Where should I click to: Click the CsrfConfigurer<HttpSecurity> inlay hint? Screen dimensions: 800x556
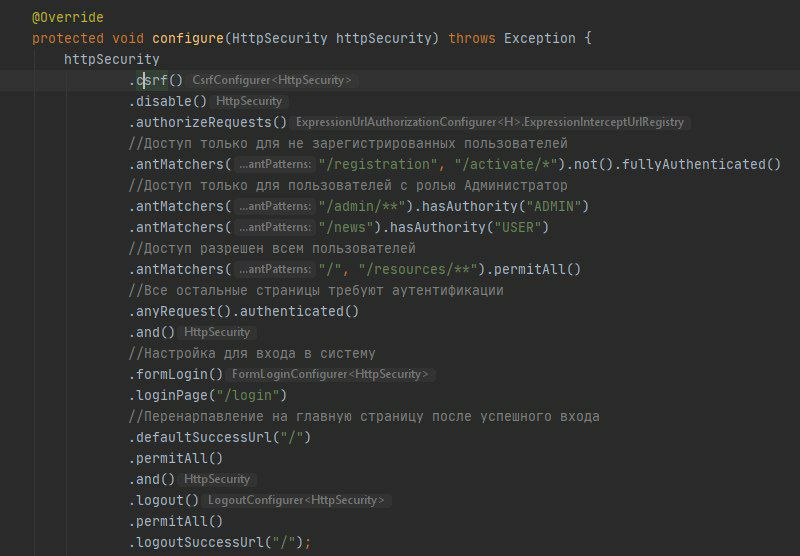point(271,80)
